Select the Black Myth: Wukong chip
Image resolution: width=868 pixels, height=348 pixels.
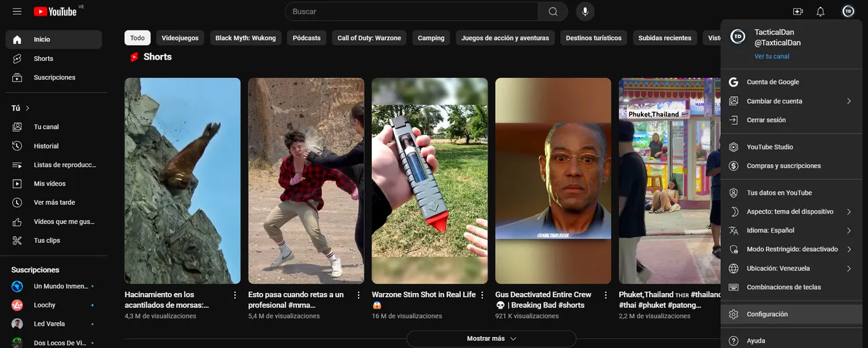coord(245,38)
